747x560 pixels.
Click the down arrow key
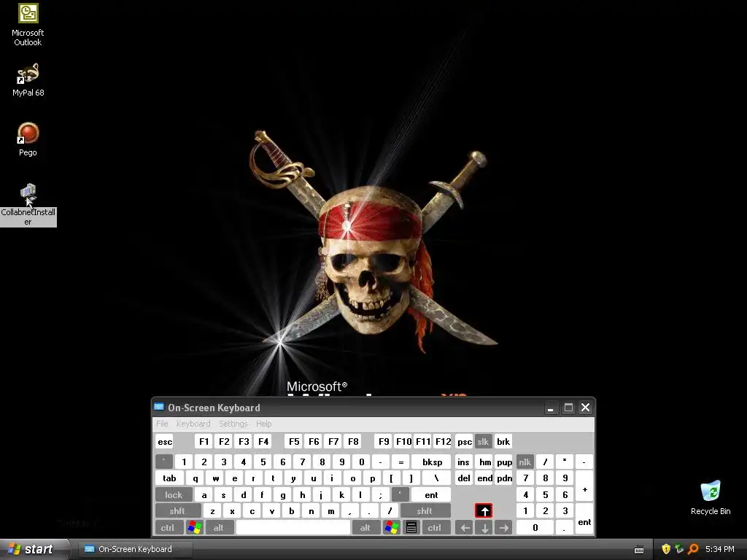(x=484, y=528)
